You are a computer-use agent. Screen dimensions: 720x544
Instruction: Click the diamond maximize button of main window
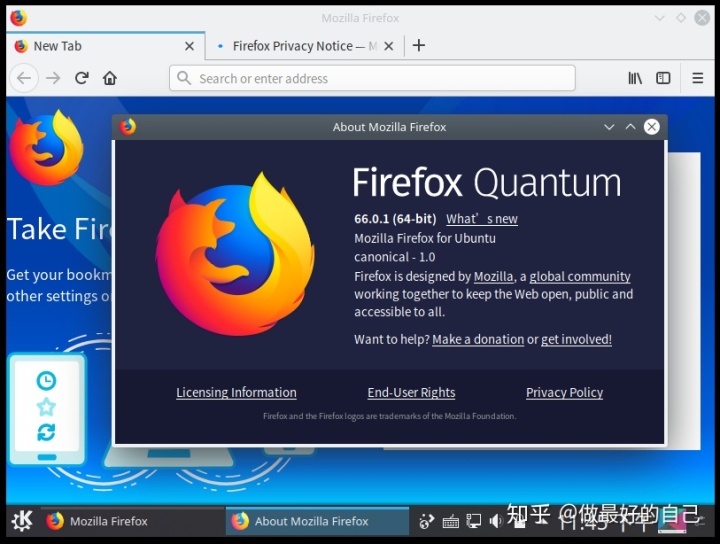pos(681,18)
